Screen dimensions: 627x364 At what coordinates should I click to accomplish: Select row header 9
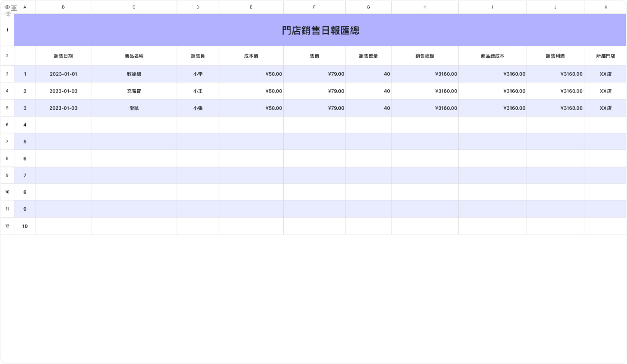[7, 175]
